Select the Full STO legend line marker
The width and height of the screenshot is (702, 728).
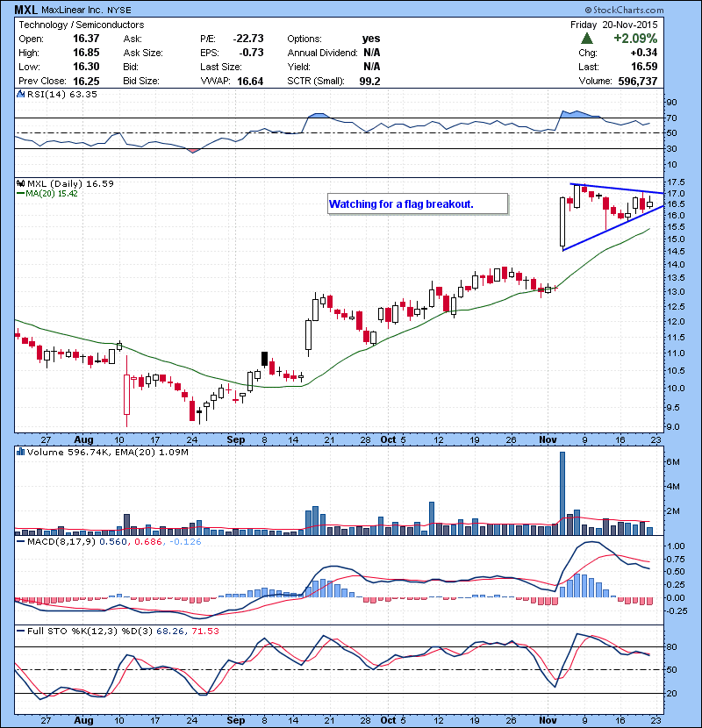click(x=20, y=631)
